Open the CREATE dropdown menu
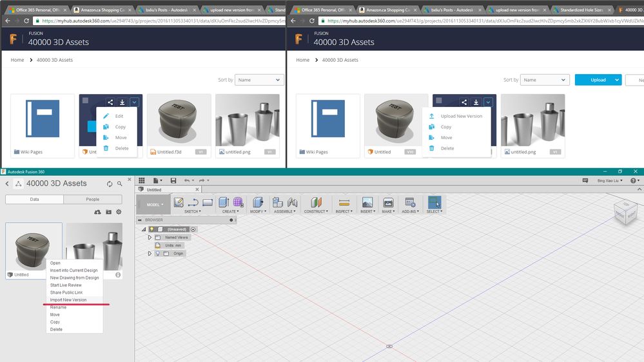This screenshot has width=644, height=362. pos(230,211)
